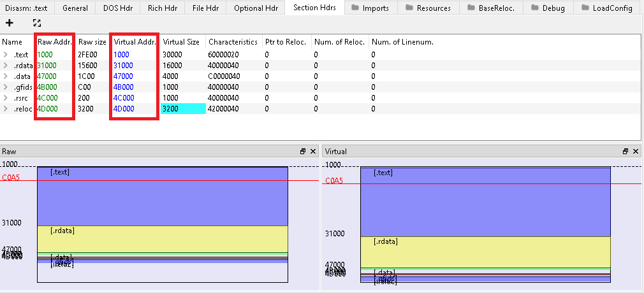Click the Num. of Linenum. column header
The image size is (644, 293).
pyautogui.click(x=402, y=42)
